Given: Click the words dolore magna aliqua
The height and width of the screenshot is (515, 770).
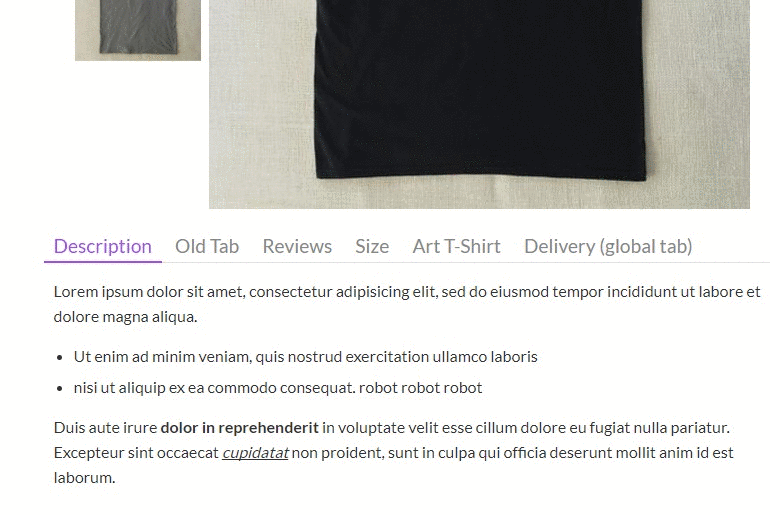Looking at the screenshot, I should [x=125, y=317].
